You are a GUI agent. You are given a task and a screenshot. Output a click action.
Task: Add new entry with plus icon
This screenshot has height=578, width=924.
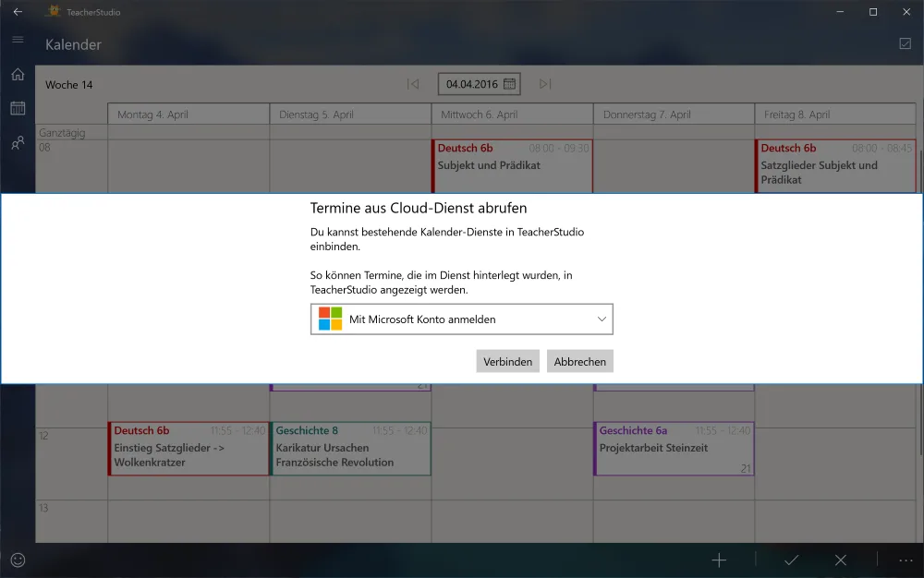click(719, 560)
